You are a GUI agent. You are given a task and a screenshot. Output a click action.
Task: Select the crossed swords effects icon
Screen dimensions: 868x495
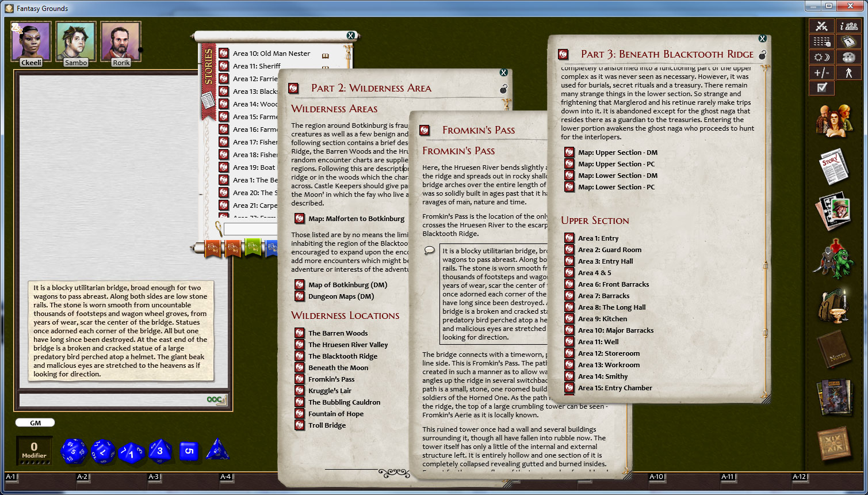click(x=821, y=26)
